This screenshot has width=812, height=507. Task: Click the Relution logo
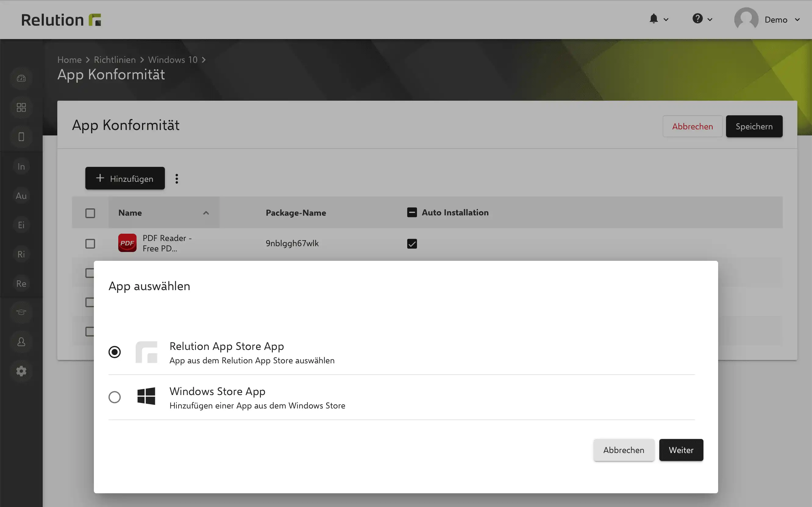pyautogui.click(x=61, y=20)
